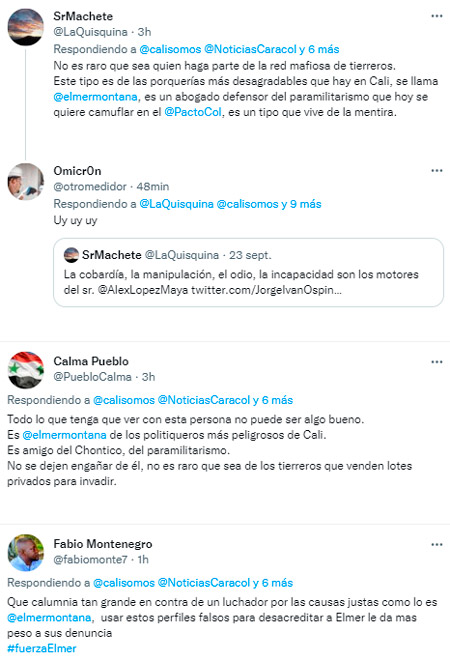The width and height of the screenshot is (450, 661).
Task: Open the @fabiomonte7 handle
Action: pos(90,560)
